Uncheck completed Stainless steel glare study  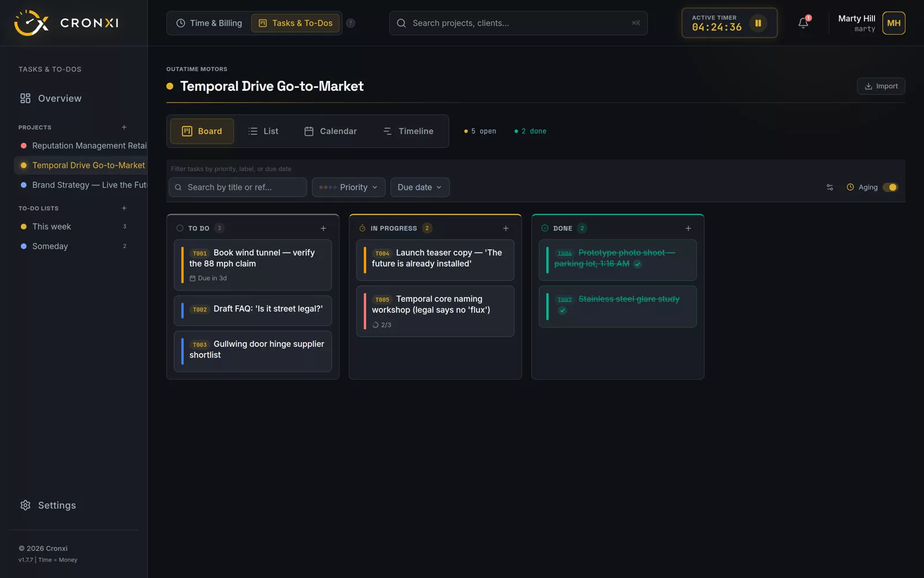562,310
